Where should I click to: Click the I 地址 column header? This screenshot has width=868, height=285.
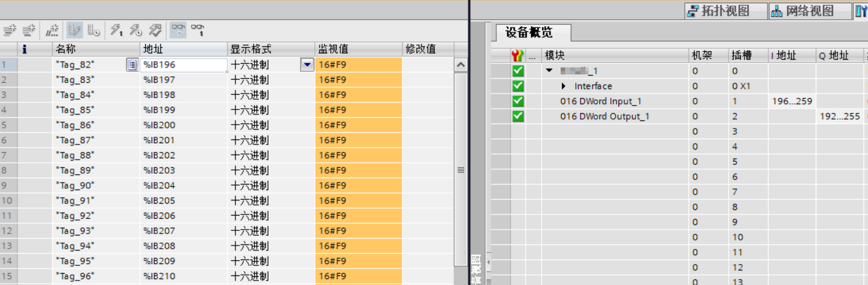[792, 55]
